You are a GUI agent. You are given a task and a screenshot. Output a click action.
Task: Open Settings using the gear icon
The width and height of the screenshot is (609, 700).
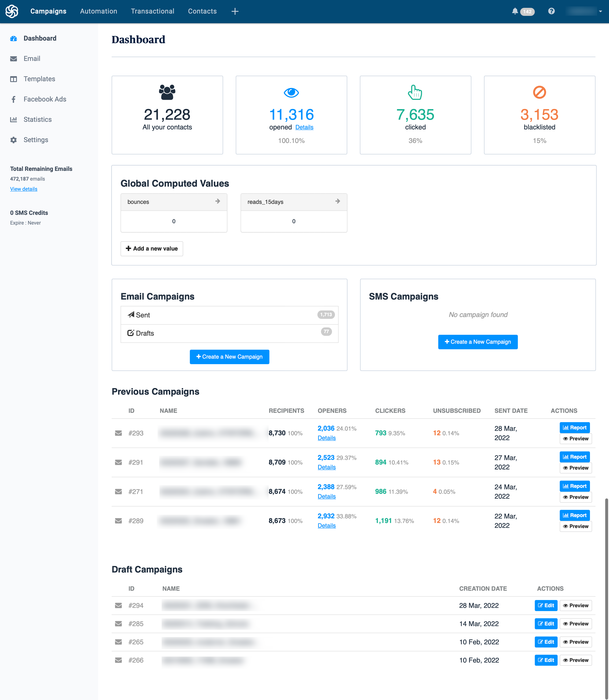click(13, 140)
